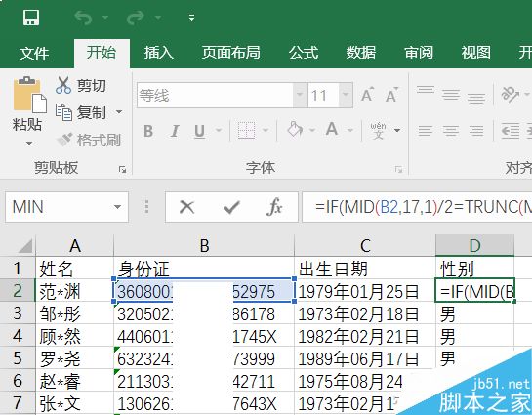Screen dimensions: 532x415
Task: Click the font color A icon
Action: pos(332,130)
